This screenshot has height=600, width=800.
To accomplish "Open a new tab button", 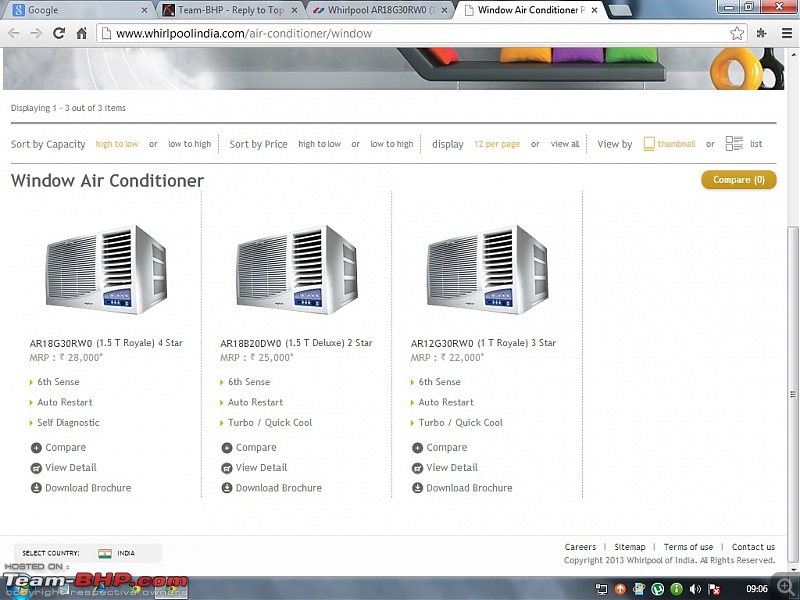I will point(620,10).
